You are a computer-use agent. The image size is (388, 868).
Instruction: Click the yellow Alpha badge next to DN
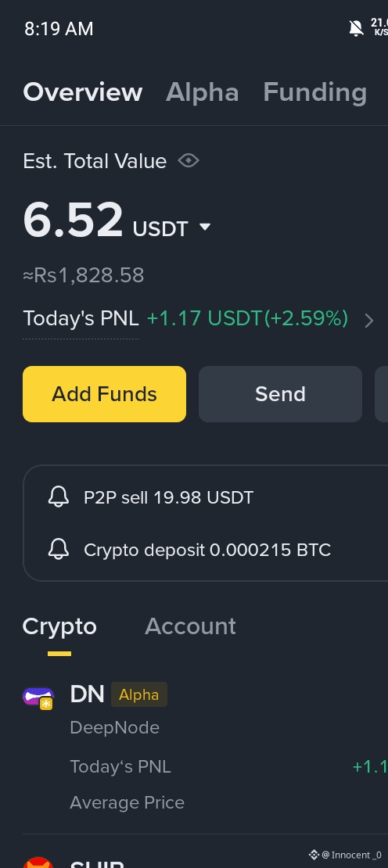[x=139, y=694]
